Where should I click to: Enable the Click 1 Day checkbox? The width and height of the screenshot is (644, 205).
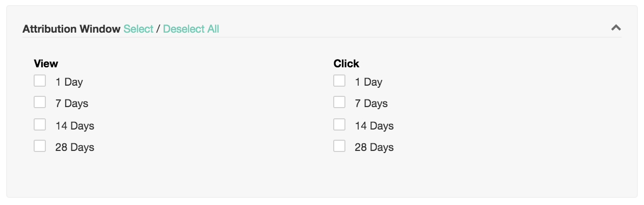339,81
